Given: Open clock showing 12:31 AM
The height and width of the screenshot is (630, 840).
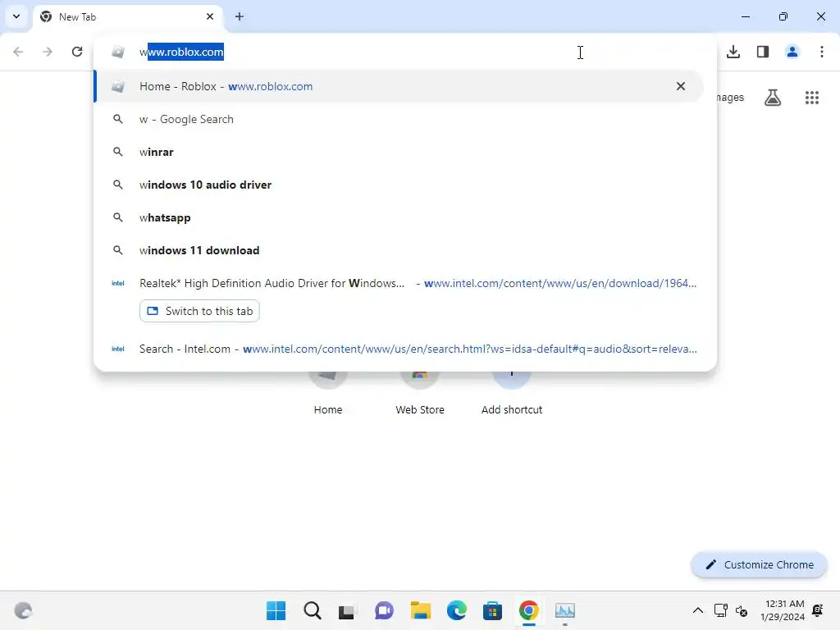Looking at the screenshot, I should pyautogui.click(x=782, y=610).
